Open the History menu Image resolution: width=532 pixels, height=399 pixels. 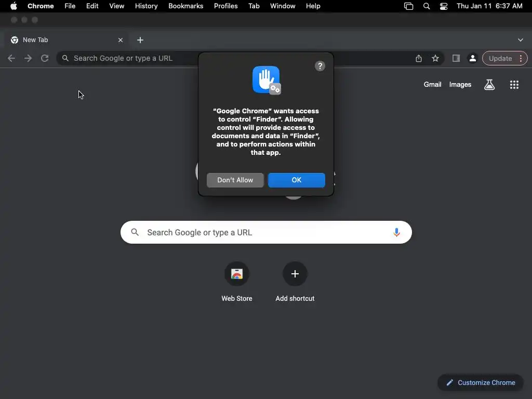tap(146, 6)
